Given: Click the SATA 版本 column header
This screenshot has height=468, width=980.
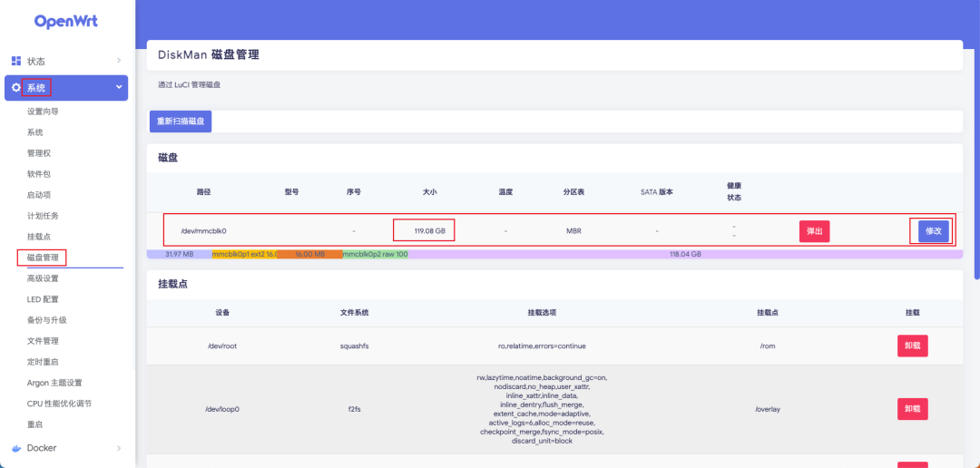Looking at the screenshot, I should (x=657, y=191).
